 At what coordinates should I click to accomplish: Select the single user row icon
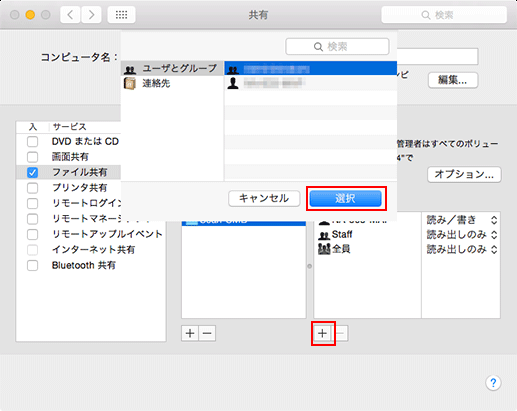click(233, 83)
